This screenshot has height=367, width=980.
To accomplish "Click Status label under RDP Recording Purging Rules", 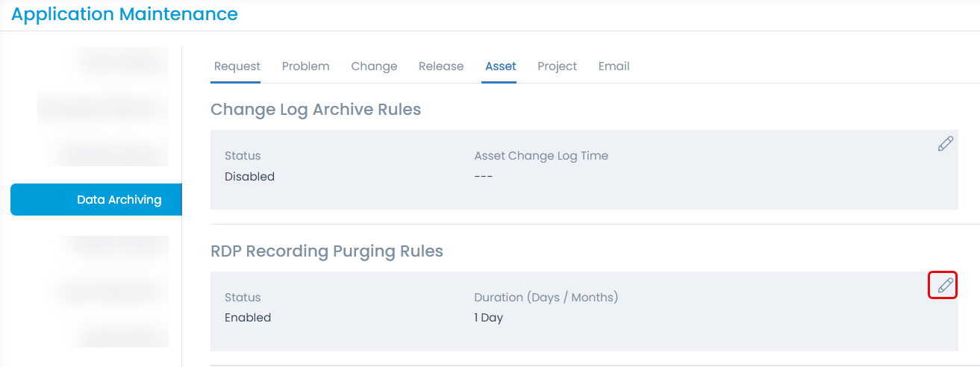I will pyautogui.click(x=243, y=298).
